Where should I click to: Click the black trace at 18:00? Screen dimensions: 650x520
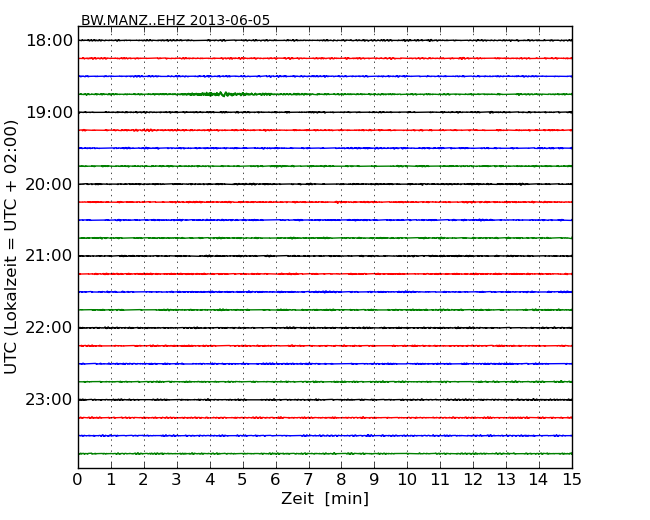pyautogui.click(x=325, y=40)
